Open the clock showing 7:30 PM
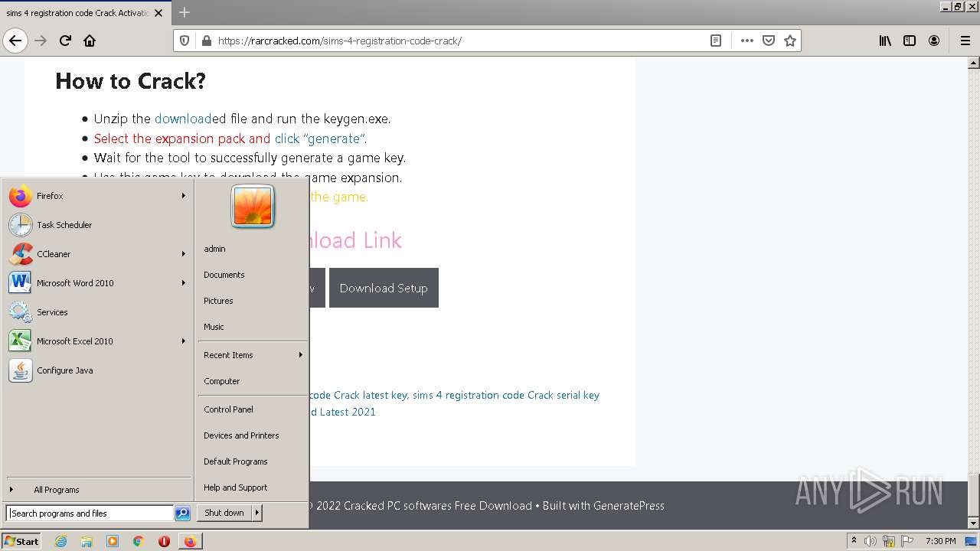The image size is (980, 551). pyautogui.click(x=941, y=541)
